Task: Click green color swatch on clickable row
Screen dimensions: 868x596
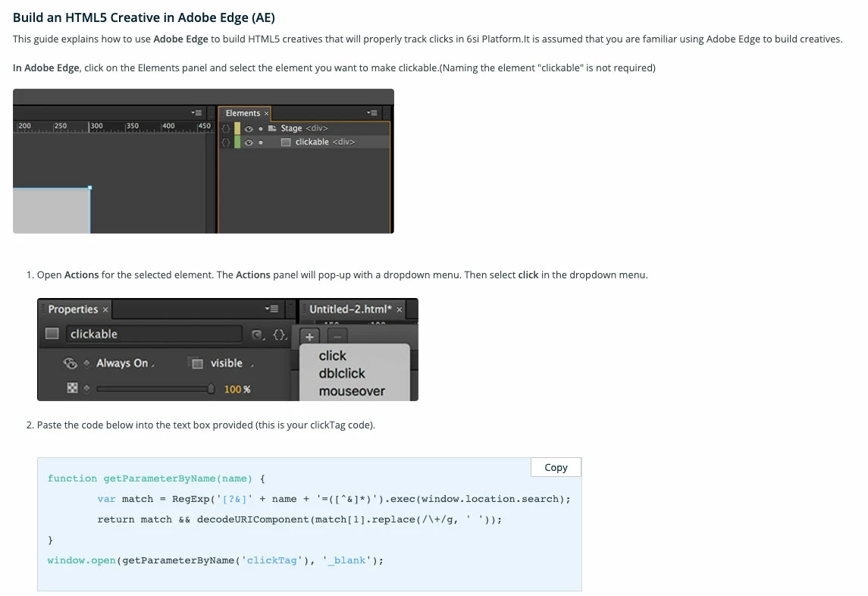Action: click(x=237, y=143)
